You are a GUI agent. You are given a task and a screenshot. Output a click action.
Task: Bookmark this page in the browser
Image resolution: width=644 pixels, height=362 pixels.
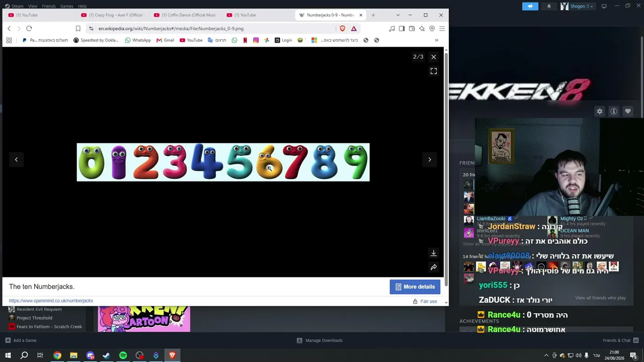pos(78,29)
